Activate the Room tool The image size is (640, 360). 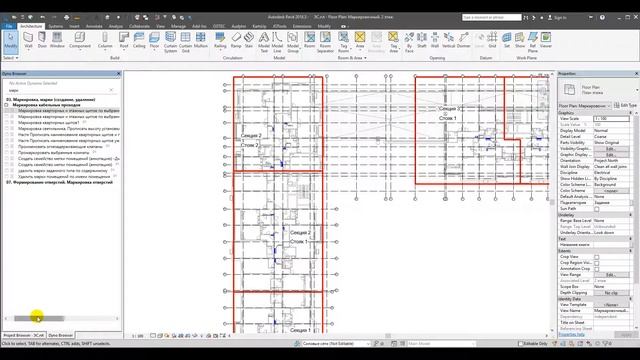(310, 41)
